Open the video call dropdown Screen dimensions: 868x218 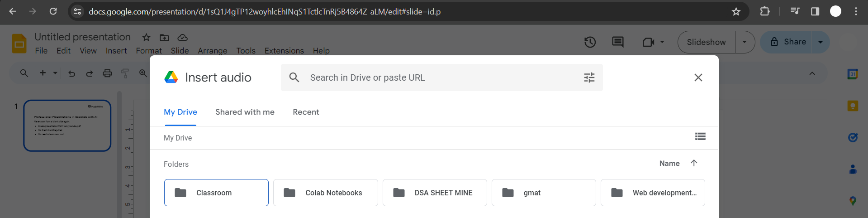pos(653,42)
